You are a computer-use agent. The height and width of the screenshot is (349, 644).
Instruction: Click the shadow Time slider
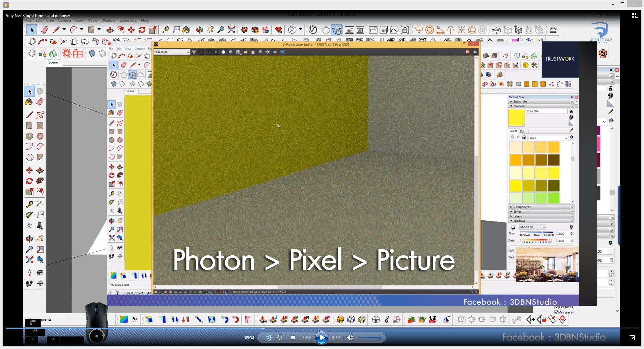pyautogui.click(x=537, y=232)
